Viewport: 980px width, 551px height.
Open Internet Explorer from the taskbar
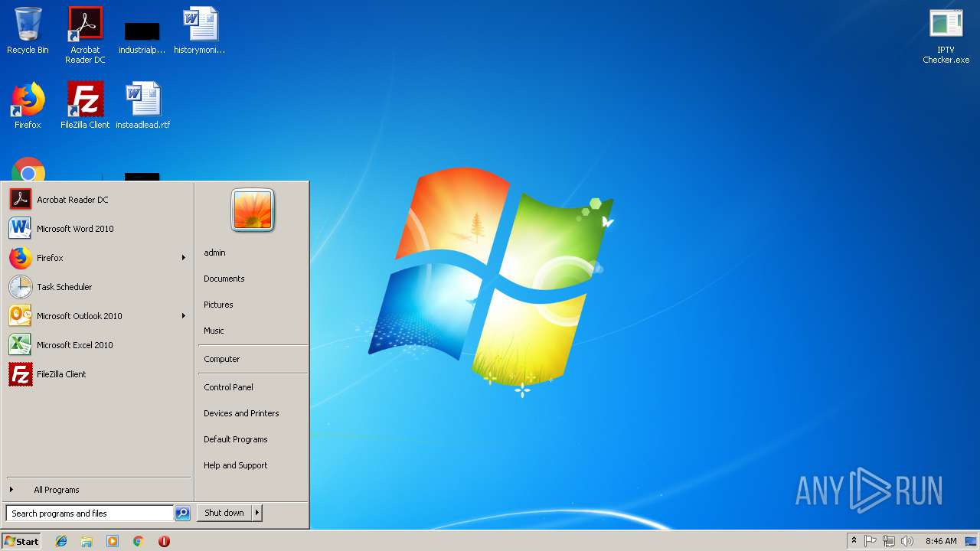pyautogui.click(x=61, y=541)
